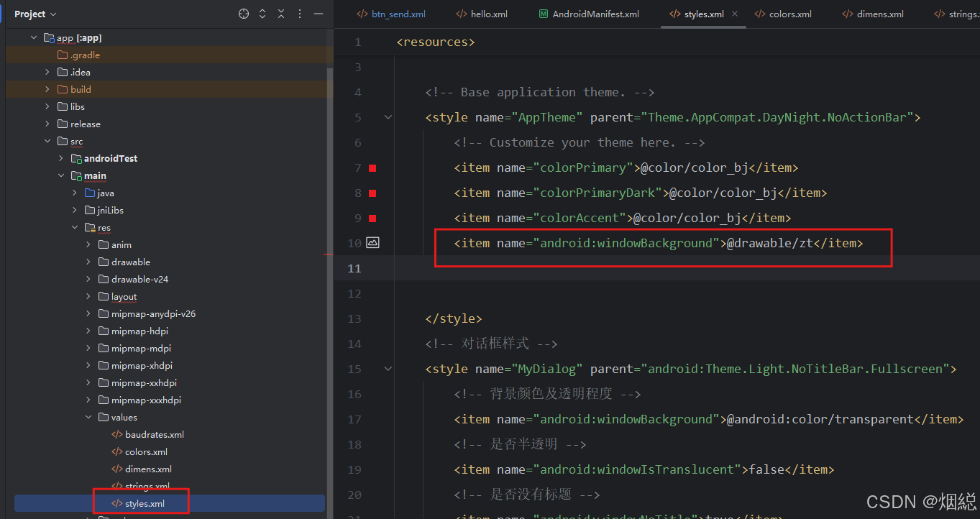980x519 pixels.
Task: Click the Select Opened File target icon
Action: click(244, 14)
